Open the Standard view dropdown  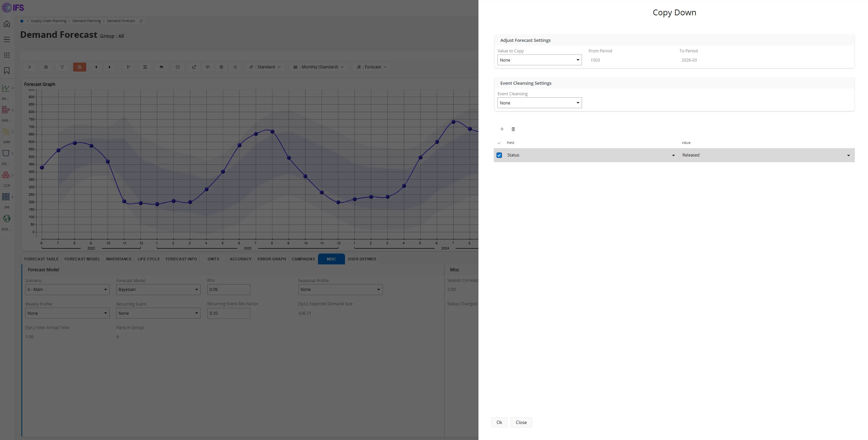click(265, 67)
